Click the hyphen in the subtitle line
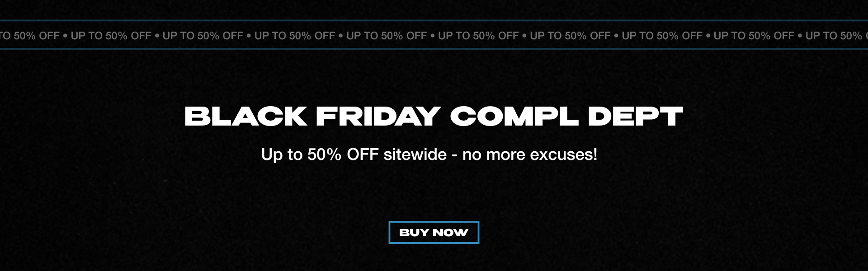This screenshot has width=868, height=271. pyautogui.click(x=454, y=155)
